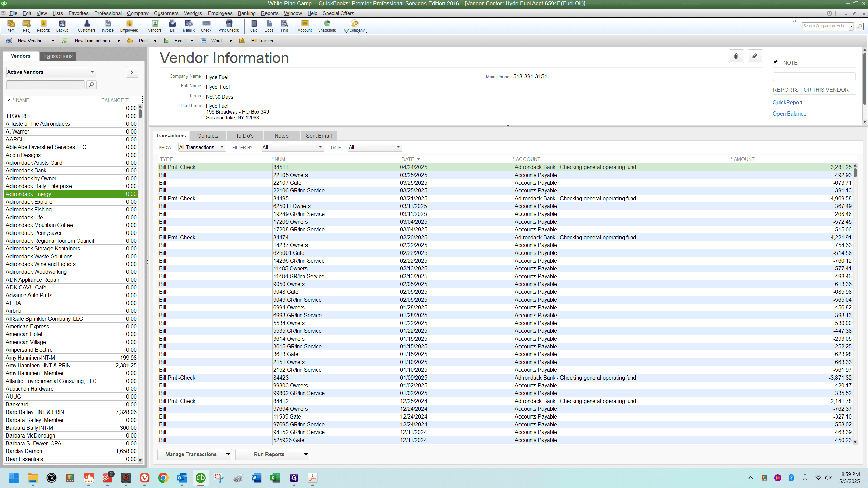Click the Check writing icon

tap(206, 26)
